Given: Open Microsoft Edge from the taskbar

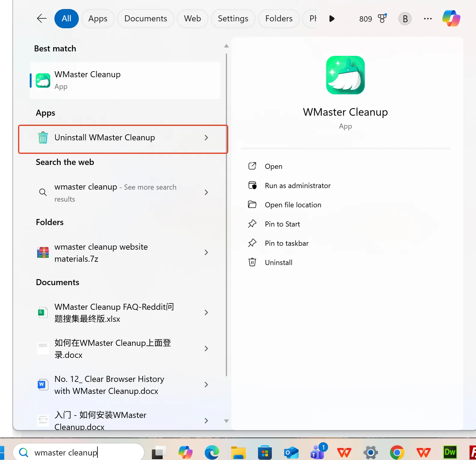Looking at the screenshot, I should (212, 452).
